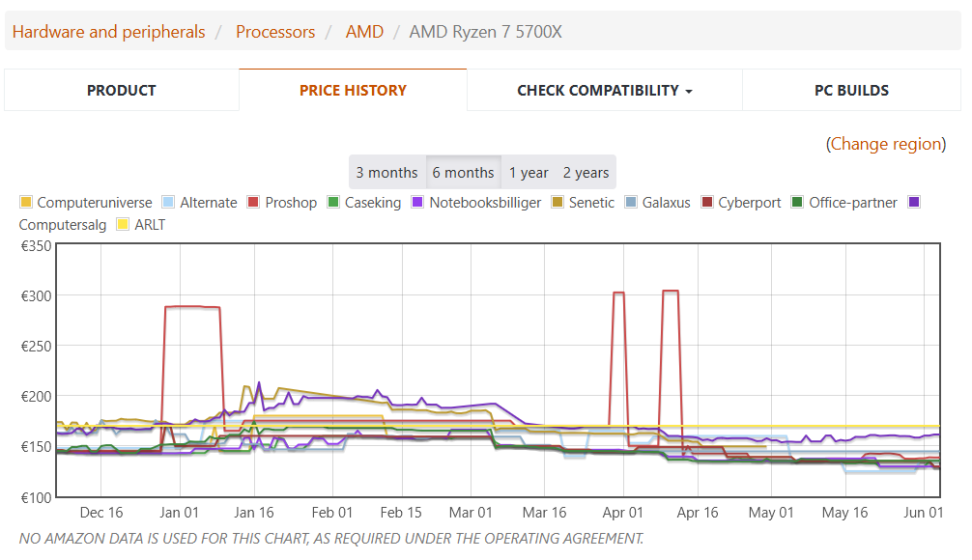Expand the Check Compatibility dropdown tab
The height and width of the screenshot is (560, 972).
click(605, 91)
